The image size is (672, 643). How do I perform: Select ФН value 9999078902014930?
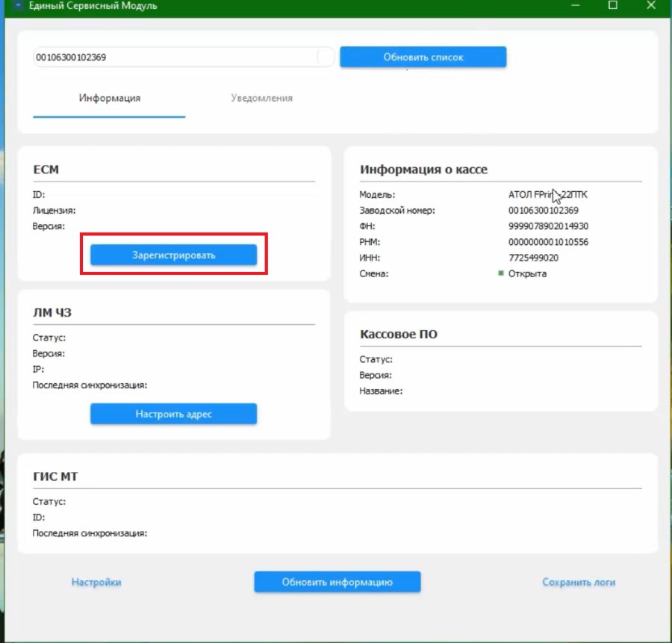pos(548,226)
